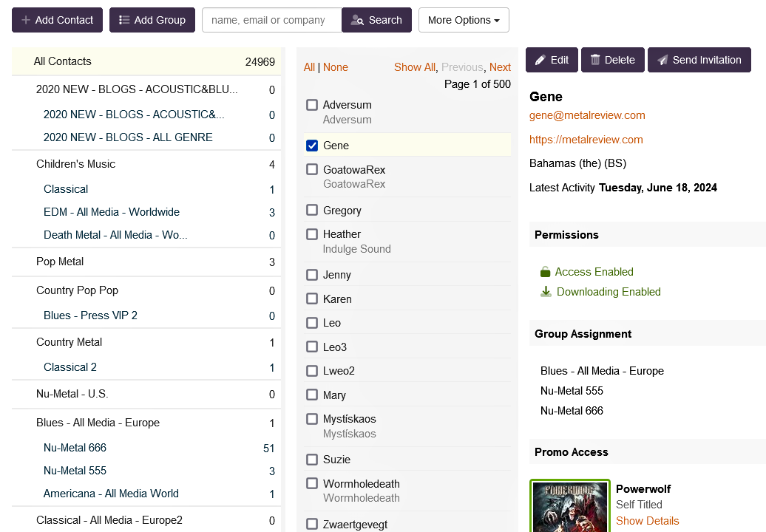766x532 pixels.
Task: Click the Access Enabled lock icon
Action: coord(545,272)
